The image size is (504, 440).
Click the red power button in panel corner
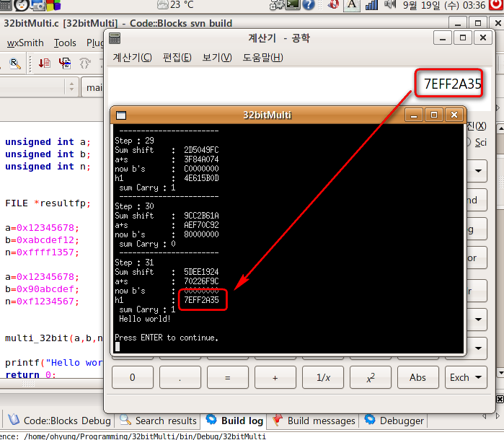(x=497, y=4)
